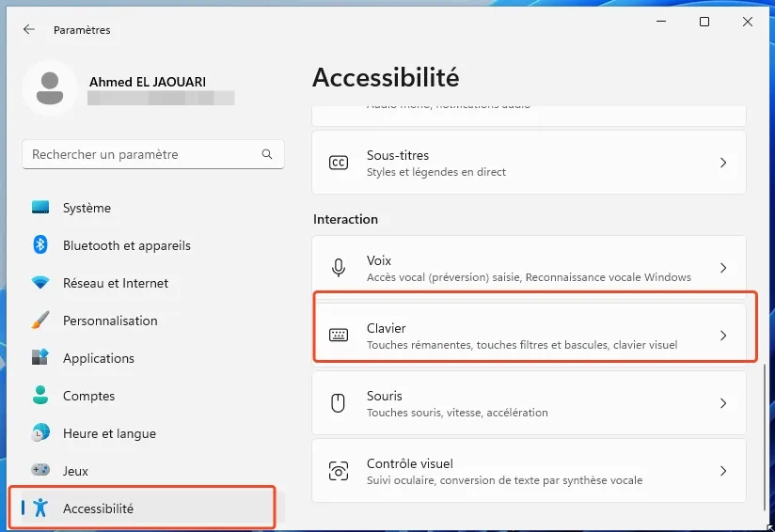Click the Accessibilité page title
Screen dimensions: 775x532
click(x=386, y=78)
